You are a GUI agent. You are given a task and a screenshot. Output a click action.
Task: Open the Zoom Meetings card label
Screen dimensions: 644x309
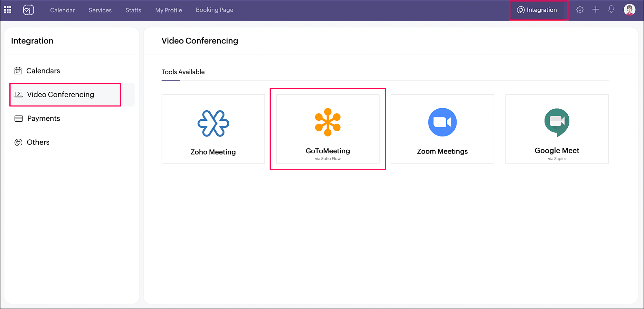pos(442,151)
